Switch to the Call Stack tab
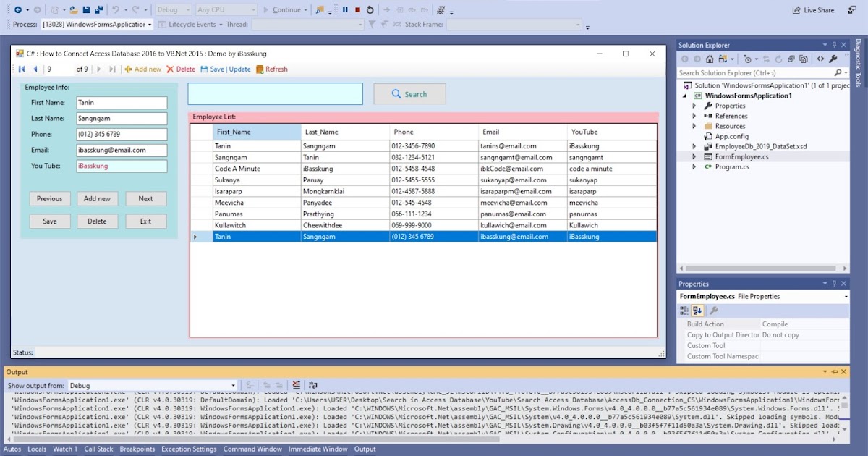 click(x=98, y=449)
